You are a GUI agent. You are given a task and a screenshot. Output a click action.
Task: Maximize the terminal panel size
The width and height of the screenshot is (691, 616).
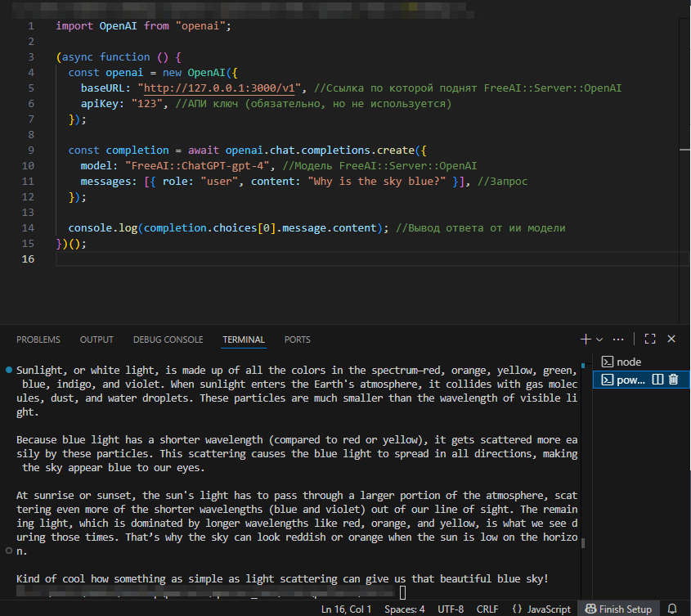point(650,339)
